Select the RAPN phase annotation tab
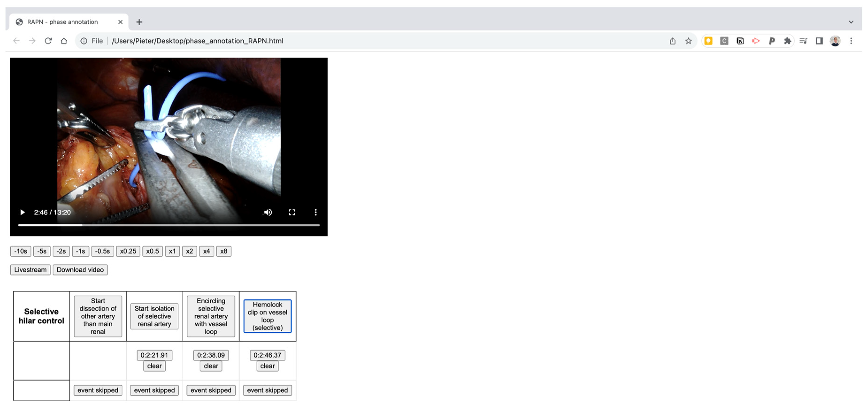The width and height of the screenshot is (868, 414). (62, 22)
